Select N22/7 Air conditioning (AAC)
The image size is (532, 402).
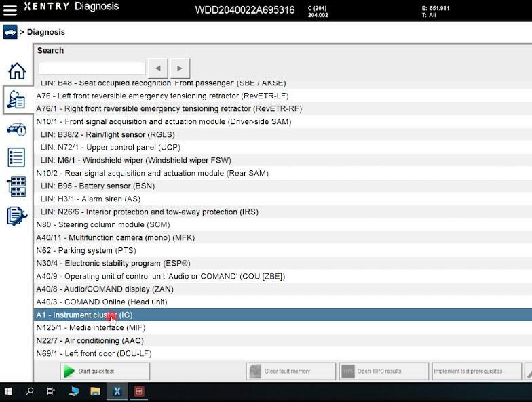tap(283, 340)
